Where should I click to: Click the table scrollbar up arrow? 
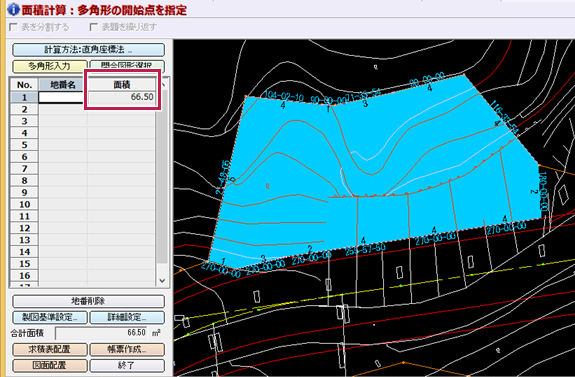tap(163, 84)
